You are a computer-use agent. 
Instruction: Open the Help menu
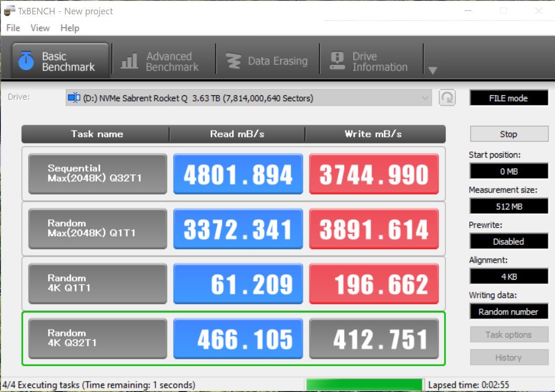pyautogui.click(x=70, y=28)
